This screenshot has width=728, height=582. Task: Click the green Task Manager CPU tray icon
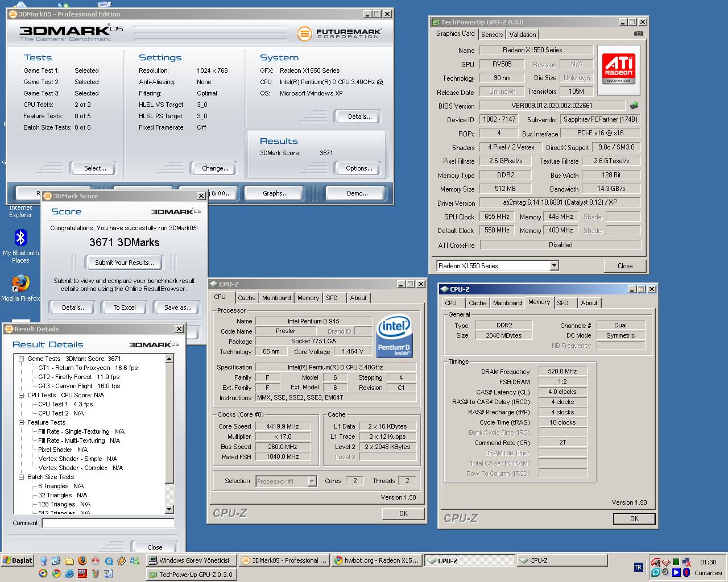click(676, 562)
